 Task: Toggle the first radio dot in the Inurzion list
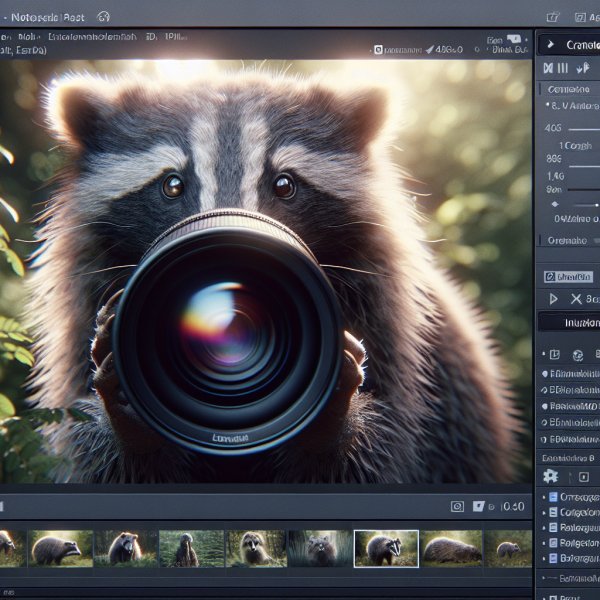tap(544, 373)
